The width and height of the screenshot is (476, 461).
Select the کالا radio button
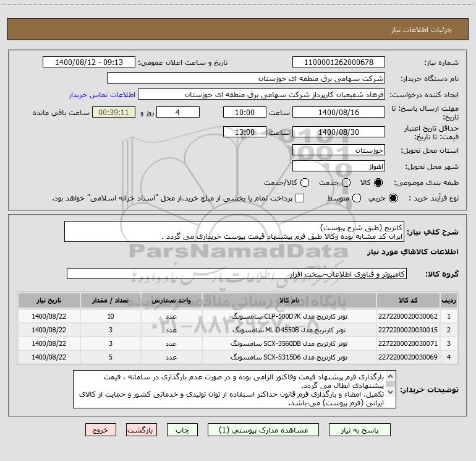point(378,183)
